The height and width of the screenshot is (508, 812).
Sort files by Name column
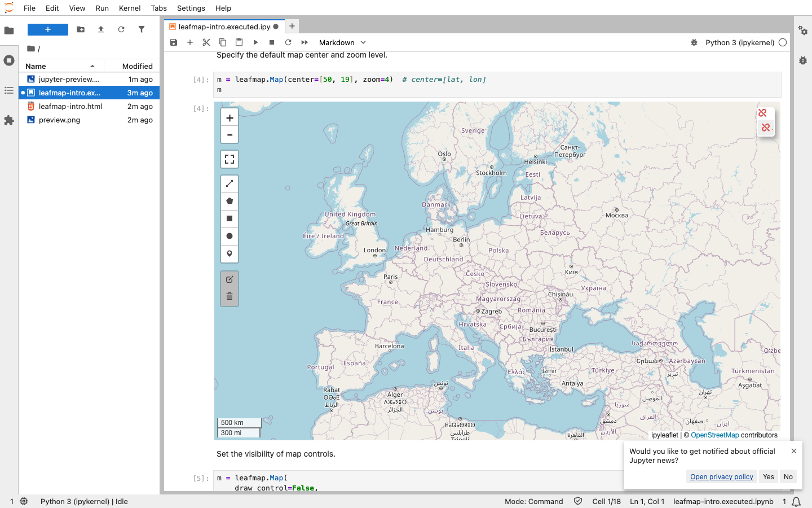pos(61,66)
